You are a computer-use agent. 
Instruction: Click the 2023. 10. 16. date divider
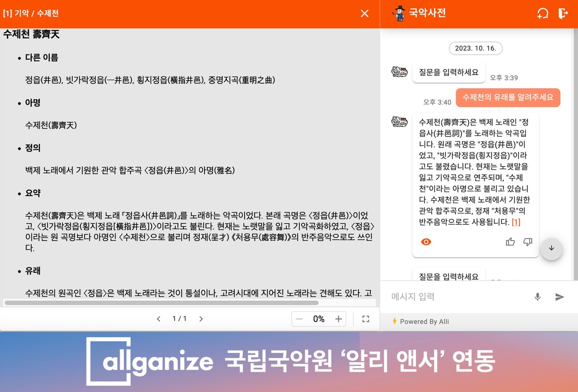pos(475,48)
